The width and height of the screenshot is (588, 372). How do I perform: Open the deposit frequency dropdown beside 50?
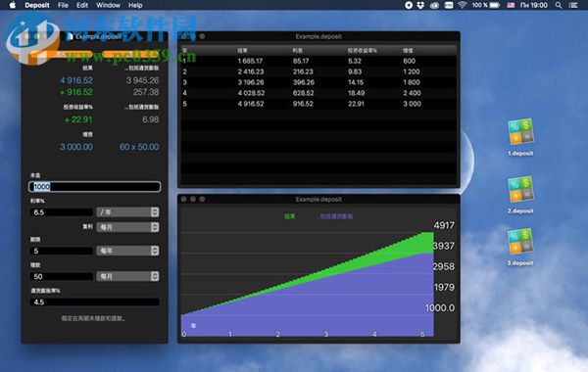[127, 276]
